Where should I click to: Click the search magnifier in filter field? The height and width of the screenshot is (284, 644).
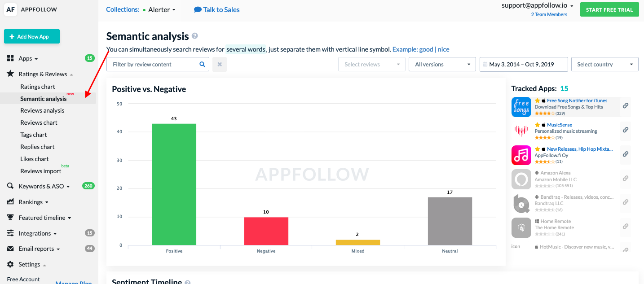pos(202,64)
